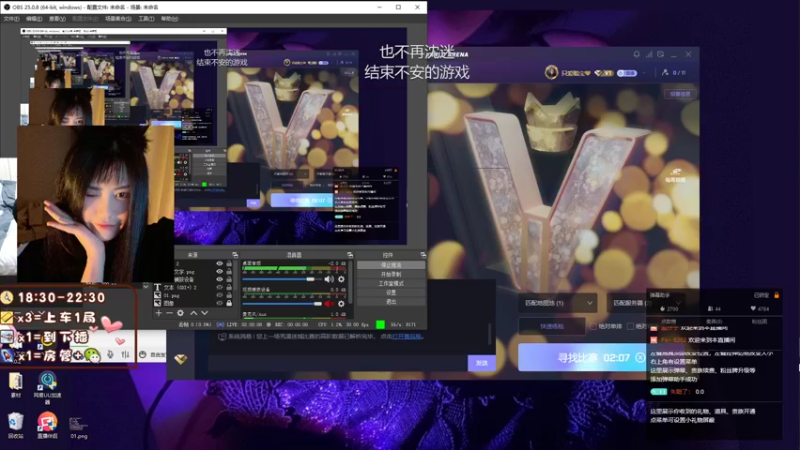Image resolution: width=800 pixels, height=450 pixels.
Task: Open the 素材 folder on the desktop
Action: point(15,385)
